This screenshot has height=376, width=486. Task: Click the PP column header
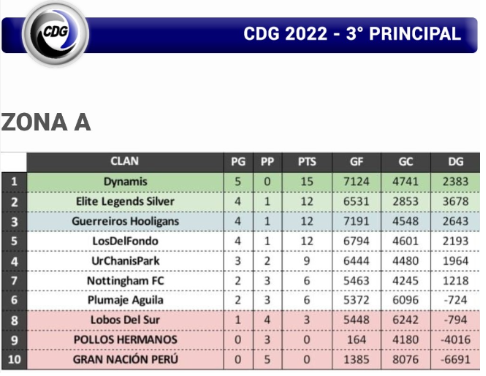click(x=267, y=162)
